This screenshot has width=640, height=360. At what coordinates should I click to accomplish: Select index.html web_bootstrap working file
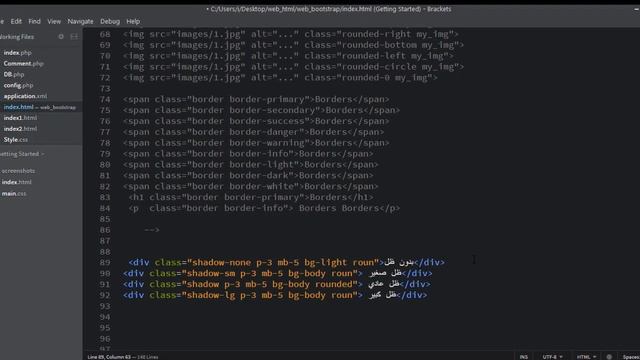pyautogui.click(x=41, y=107)
